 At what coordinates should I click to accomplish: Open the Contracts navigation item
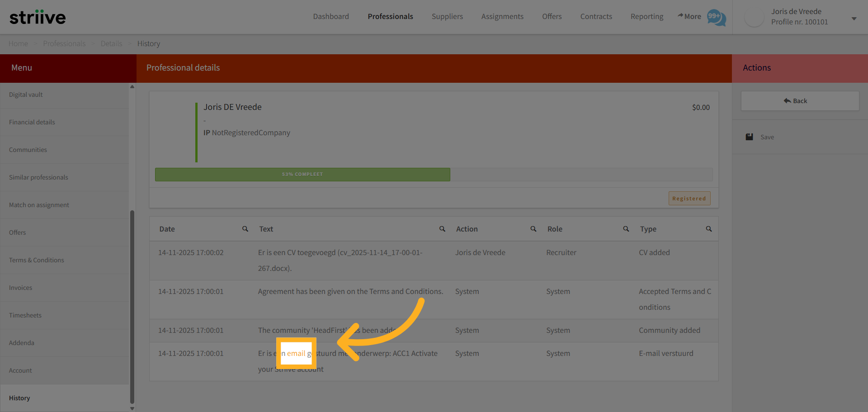pos(596,16)
